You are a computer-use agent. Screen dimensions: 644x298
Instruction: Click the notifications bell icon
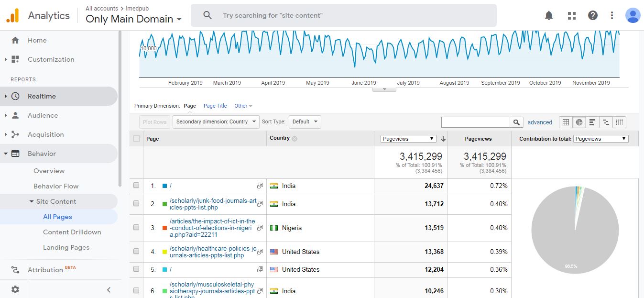tap(549, 15)
